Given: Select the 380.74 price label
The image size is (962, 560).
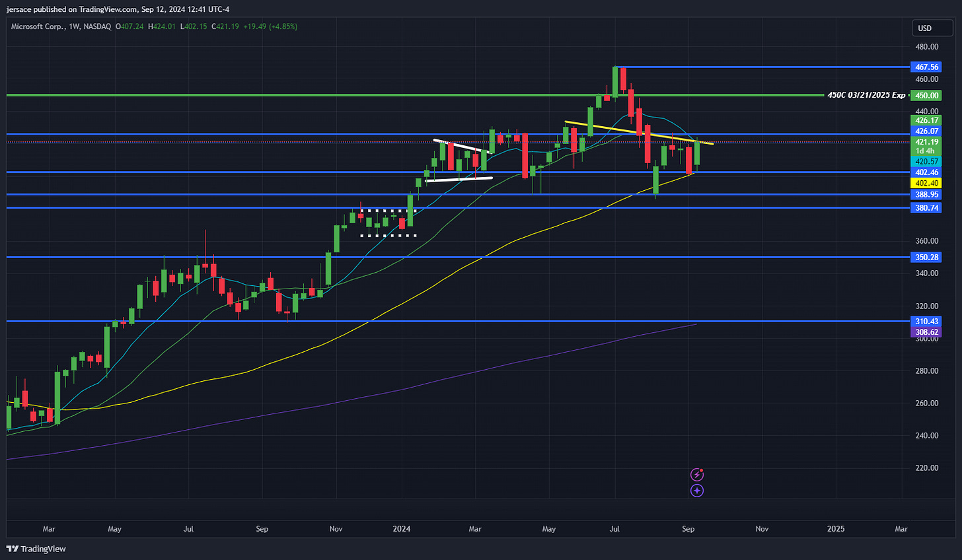Looking at the screenshot, I should [x=926, y=207].
